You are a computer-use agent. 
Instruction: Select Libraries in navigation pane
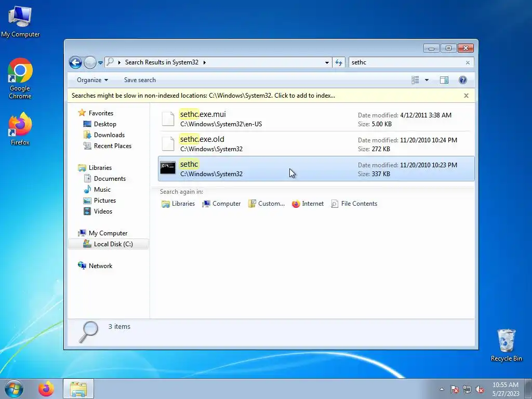[100, 168]
